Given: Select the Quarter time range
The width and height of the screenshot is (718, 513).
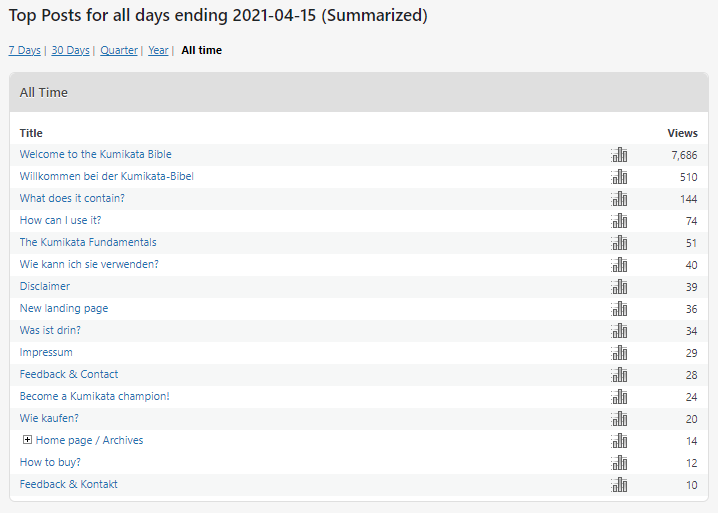Looking at the screenshot, I should click(119, 50).
